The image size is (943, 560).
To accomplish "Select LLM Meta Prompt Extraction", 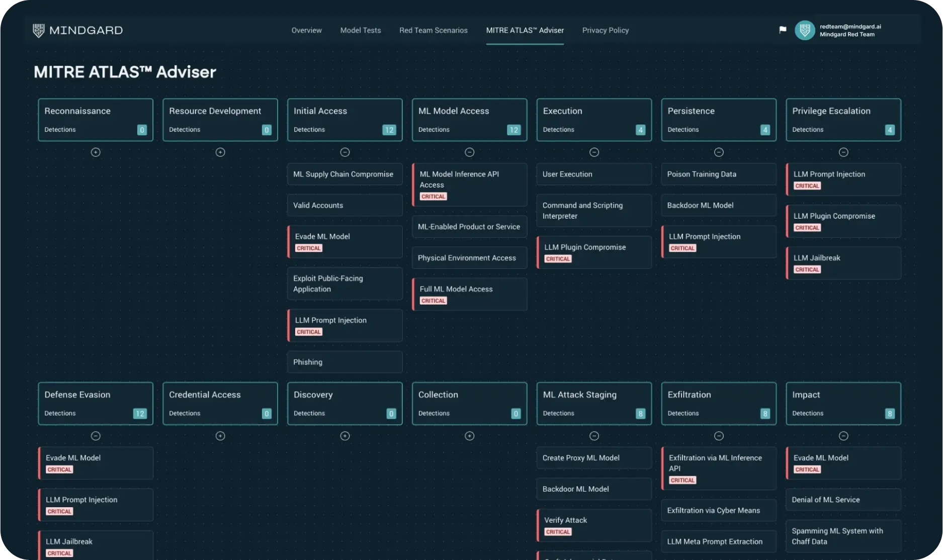I will [x=719, y=541].
